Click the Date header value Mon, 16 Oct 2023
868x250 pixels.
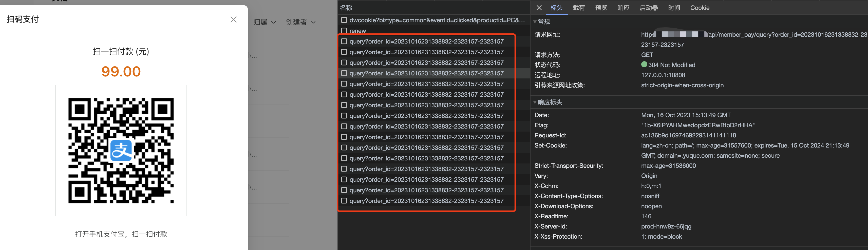click(x=686, y=115)
